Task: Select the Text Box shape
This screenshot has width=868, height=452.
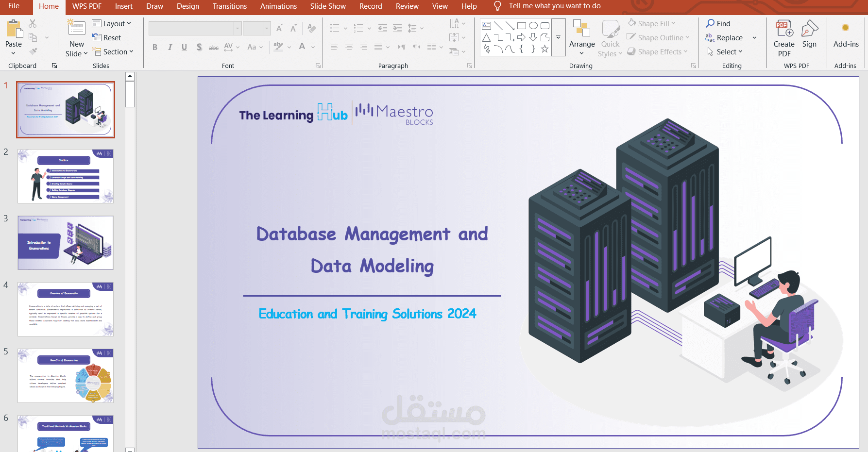Action: point(486,26)
